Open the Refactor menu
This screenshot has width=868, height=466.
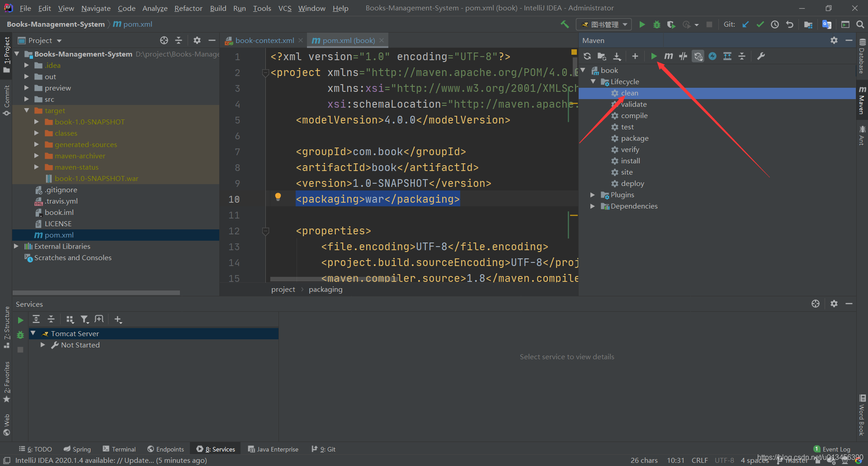click(188, 8)
